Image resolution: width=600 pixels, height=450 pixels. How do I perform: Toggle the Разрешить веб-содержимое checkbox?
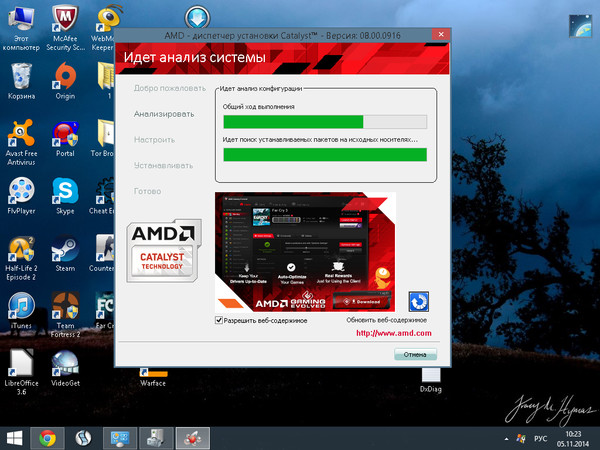[x=219, y=320]
